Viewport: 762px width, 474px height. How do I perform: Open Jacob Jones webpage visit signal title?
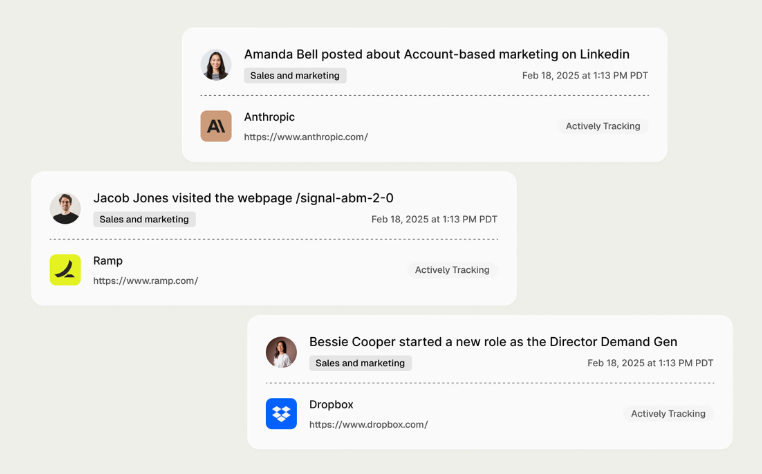(x=243, y=198)
